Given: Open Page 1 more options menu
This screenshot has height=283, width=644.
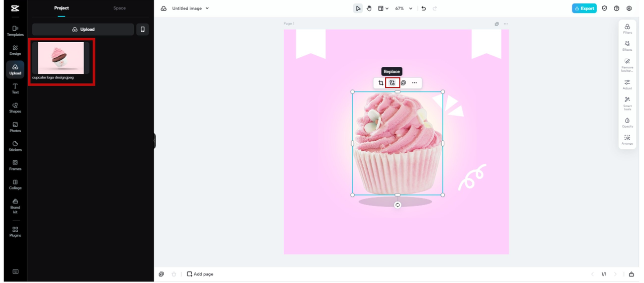Looking at the screenshot, I should pos(506,24).
